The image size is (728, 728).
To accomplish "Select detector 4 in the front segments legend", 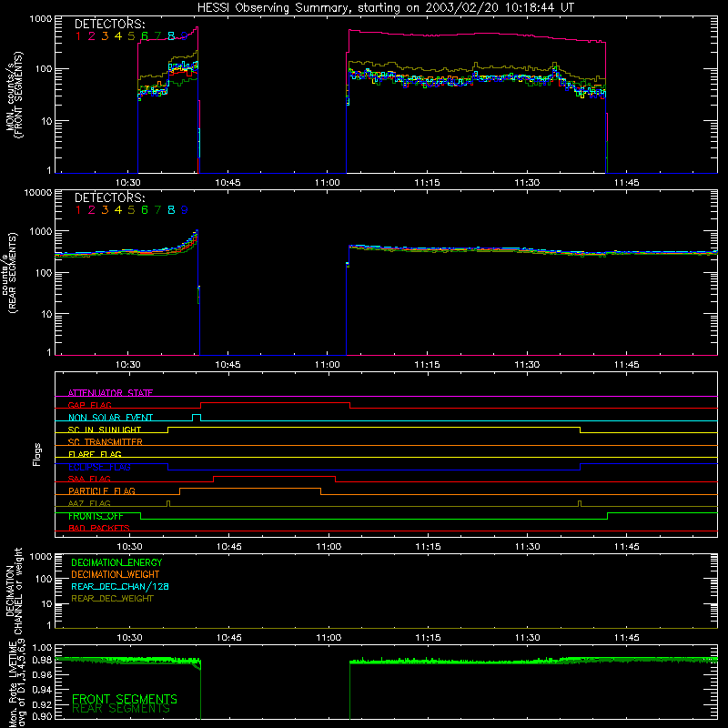I will [x=118, y=36].
